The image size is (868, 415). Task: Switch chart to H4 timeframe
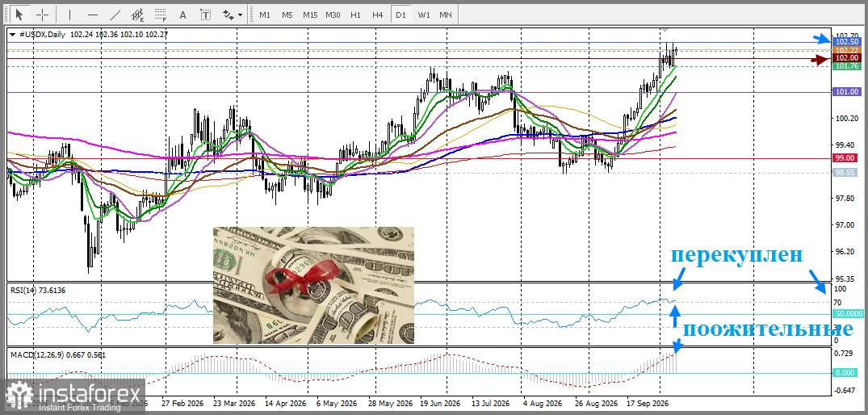click(x=378, y=15)
